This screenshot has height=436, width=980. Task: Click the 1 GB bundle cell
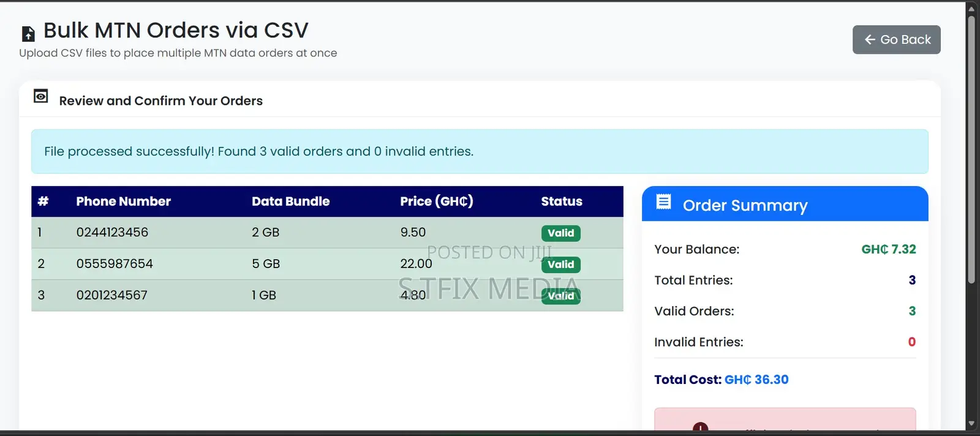coord(264,295)
